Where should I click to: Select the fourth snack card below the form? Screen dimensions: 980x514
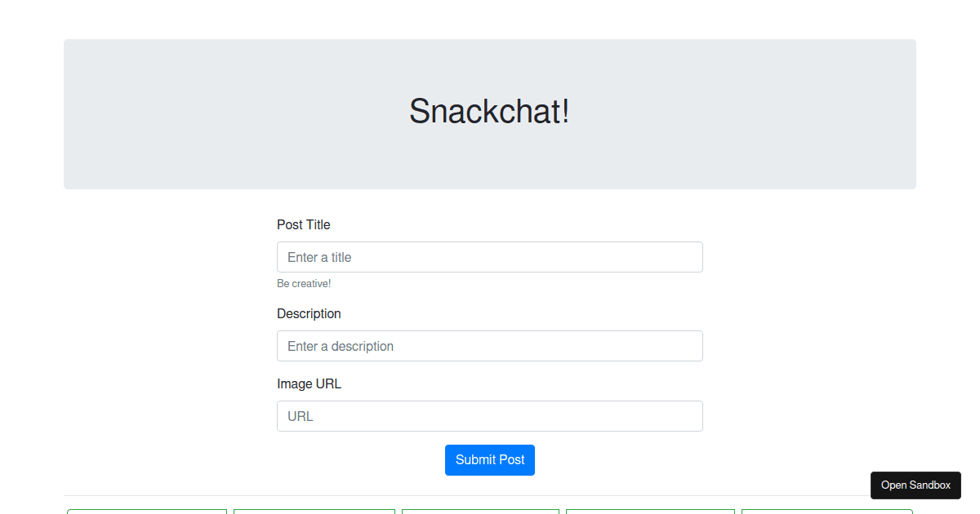649,512
